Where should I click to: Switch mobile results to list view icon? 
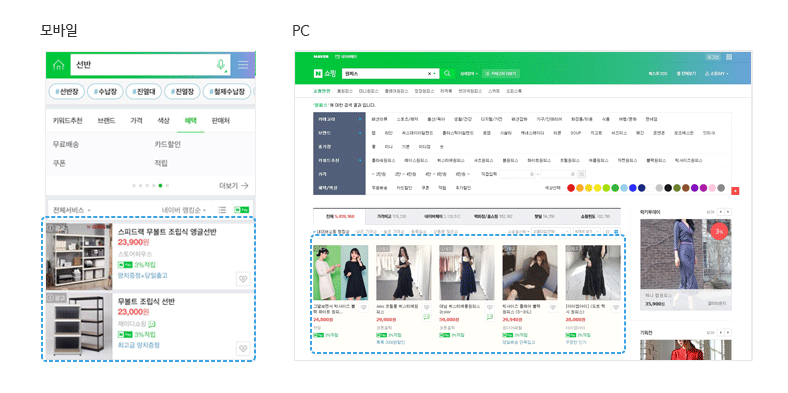(222, 210)
